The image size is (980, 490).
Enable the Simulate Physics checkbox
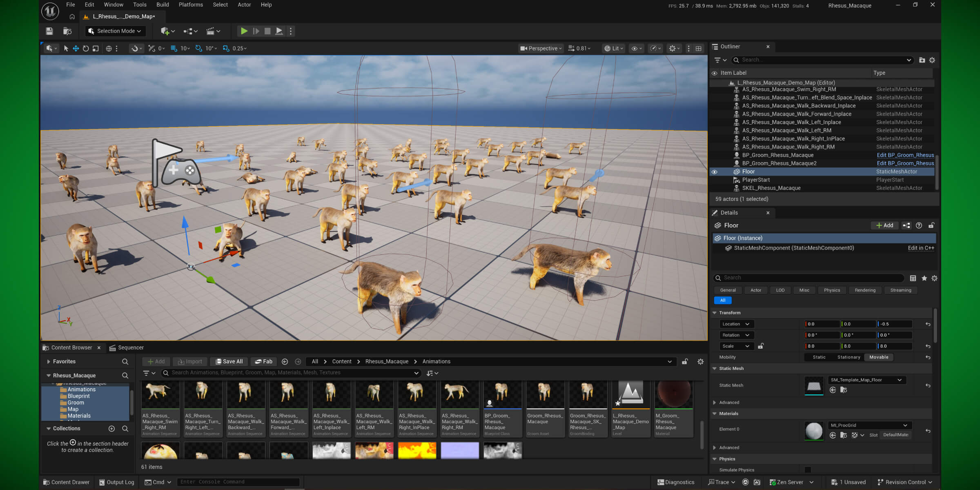pos(808,470)
